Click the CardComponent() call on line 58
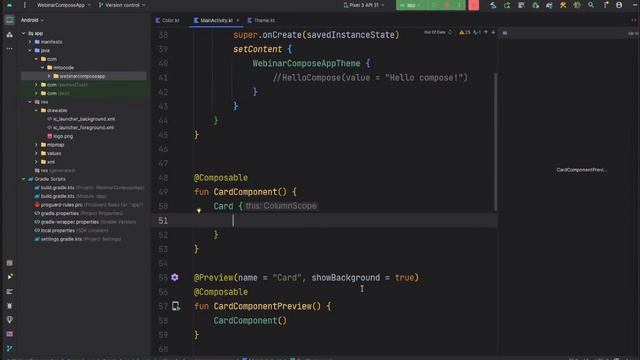Viewport: 640px width, 360px height. (x=250, y=320)
